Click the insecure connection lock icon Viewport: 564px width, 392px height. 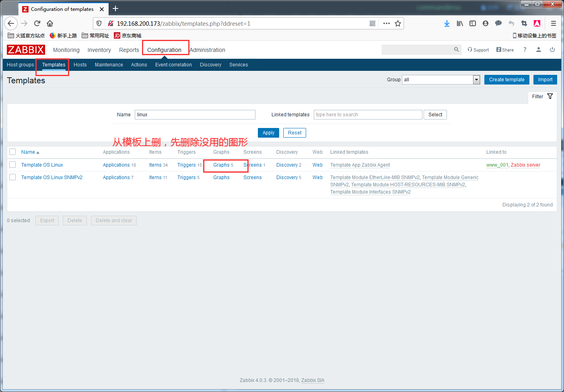[x=110, y=23]
